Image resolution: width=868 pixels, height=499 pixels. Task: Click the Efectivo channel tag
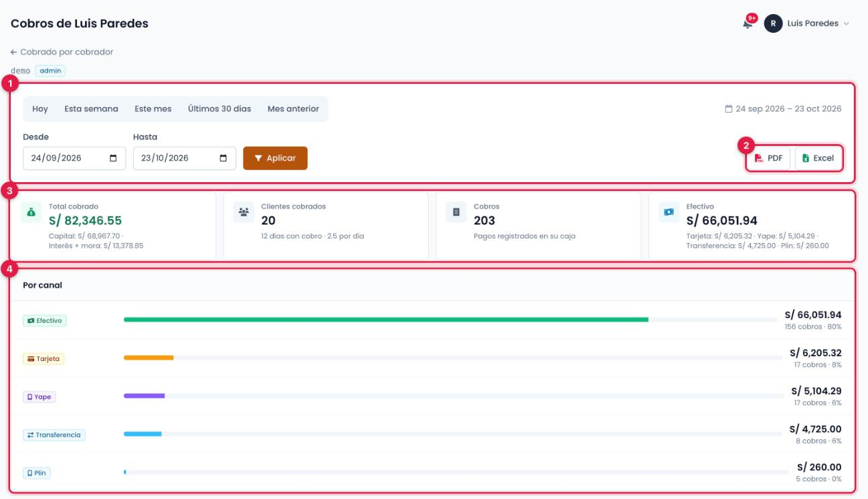click(45, 321)
